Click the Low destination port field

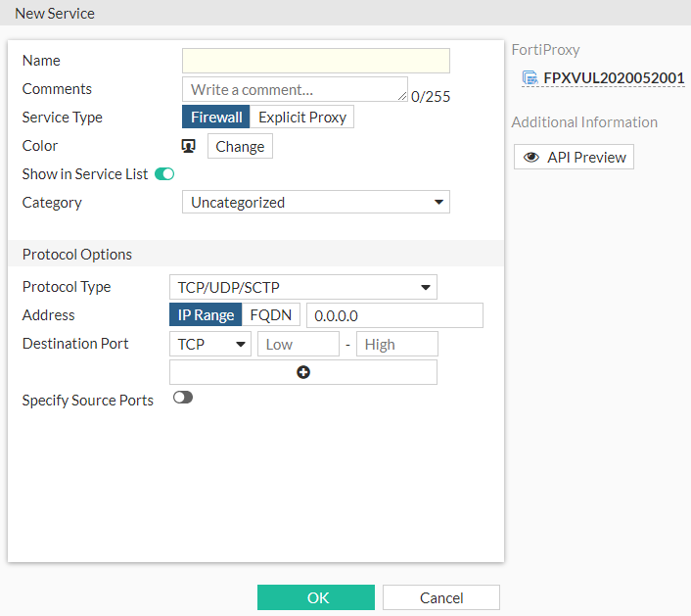(299, 344)
